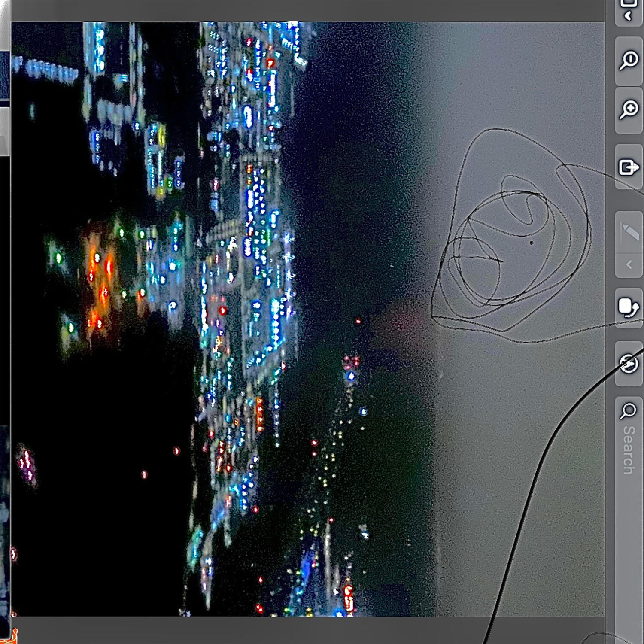Select the Highlight pen tool

[x=629, y=232]
